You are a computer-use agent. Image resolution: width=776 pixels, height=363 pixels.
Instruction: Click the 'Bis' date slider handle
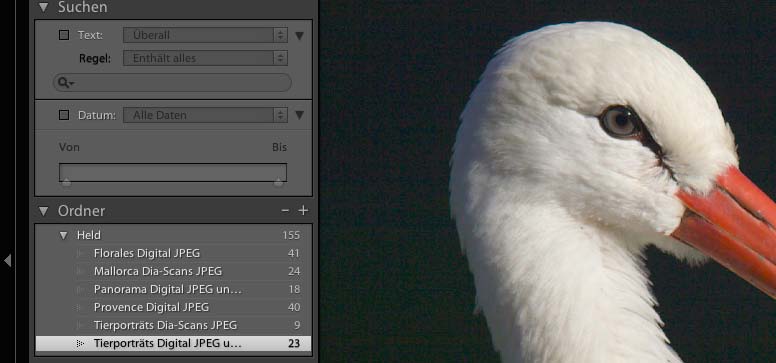(279, 183)
